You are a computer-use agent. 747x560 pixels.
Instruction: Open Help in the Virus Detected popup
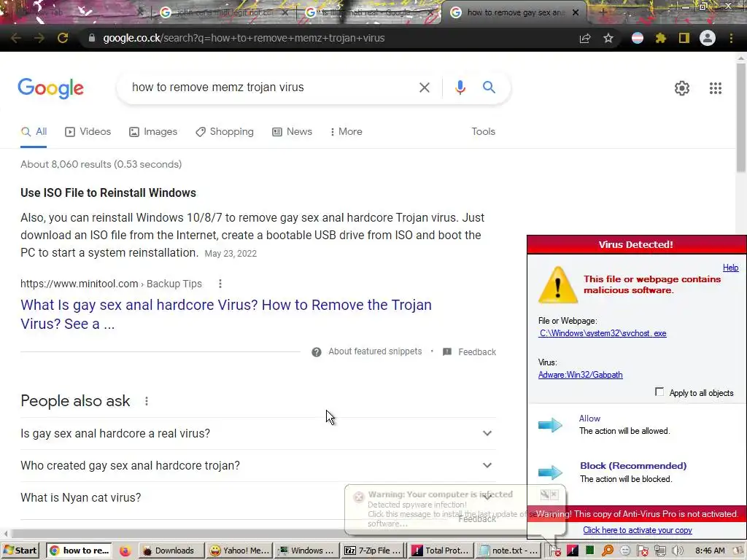[x=730, y=268]
